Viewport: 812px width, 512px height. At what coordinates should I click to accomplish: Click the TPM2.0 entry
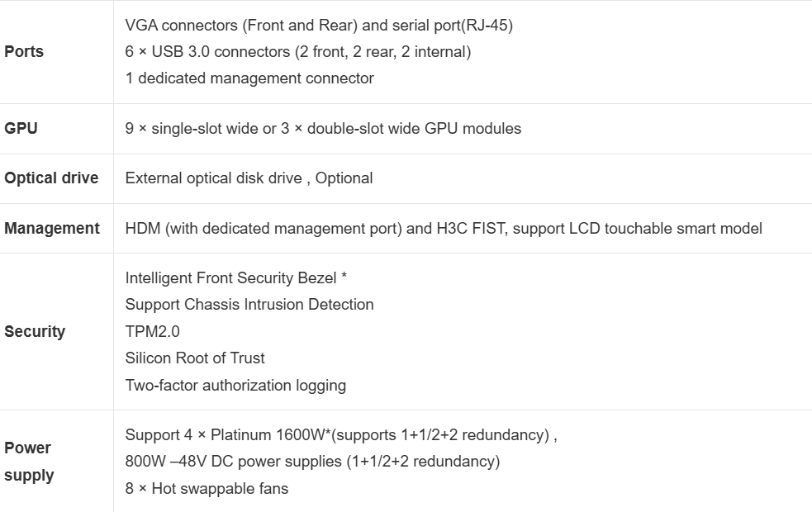click(x=152, y=331)
